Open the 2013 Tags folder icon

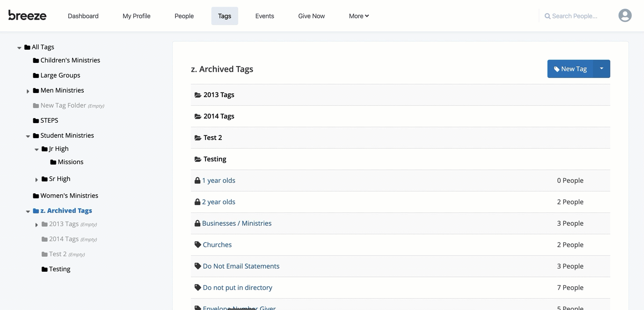pos(198,94)
